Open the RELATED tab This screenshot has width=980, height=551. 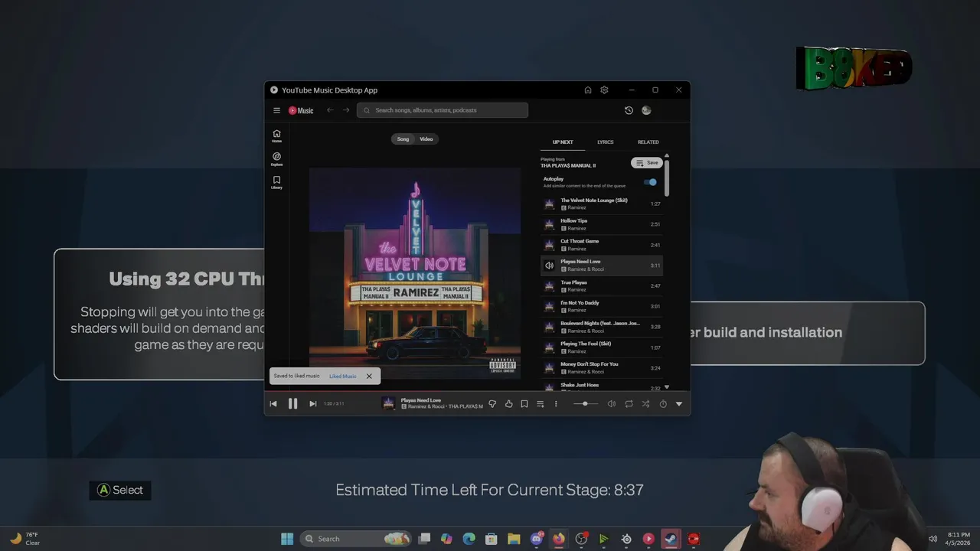pyautogui.click(x=648, y=142)
